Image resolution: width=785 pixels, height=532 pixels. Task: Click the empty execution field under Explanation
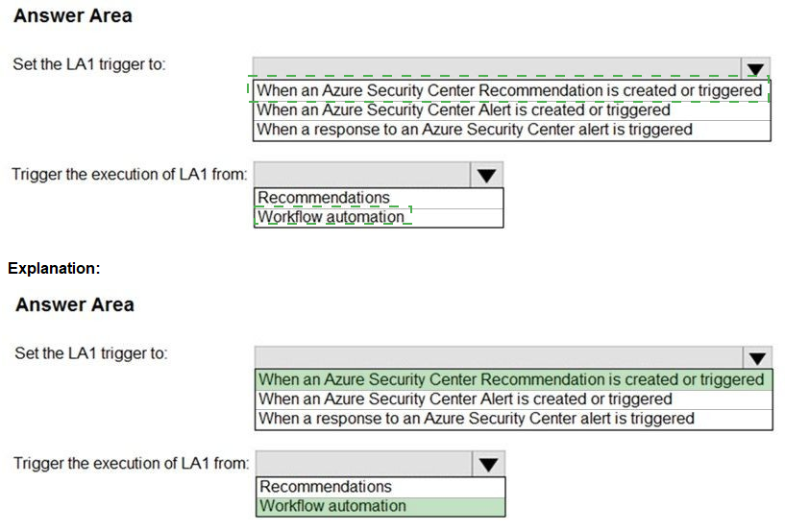[364, 464]
